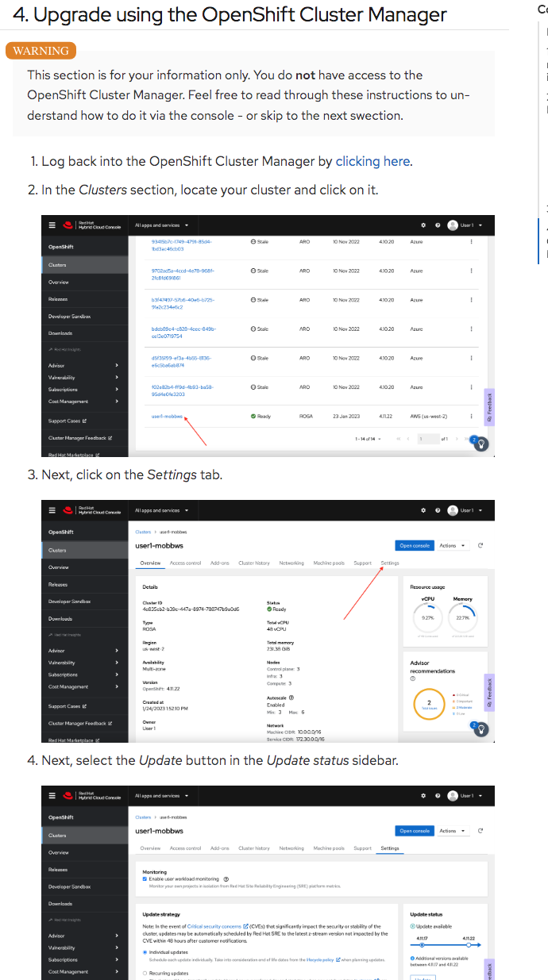Click the Feedback side tab in the cluster list screenshot

[x=489, y=407]
